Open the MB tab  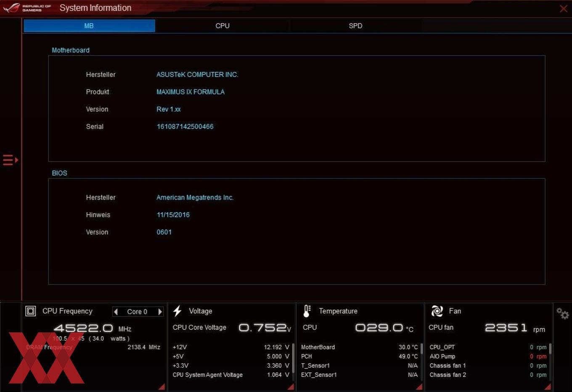(89, 26)
